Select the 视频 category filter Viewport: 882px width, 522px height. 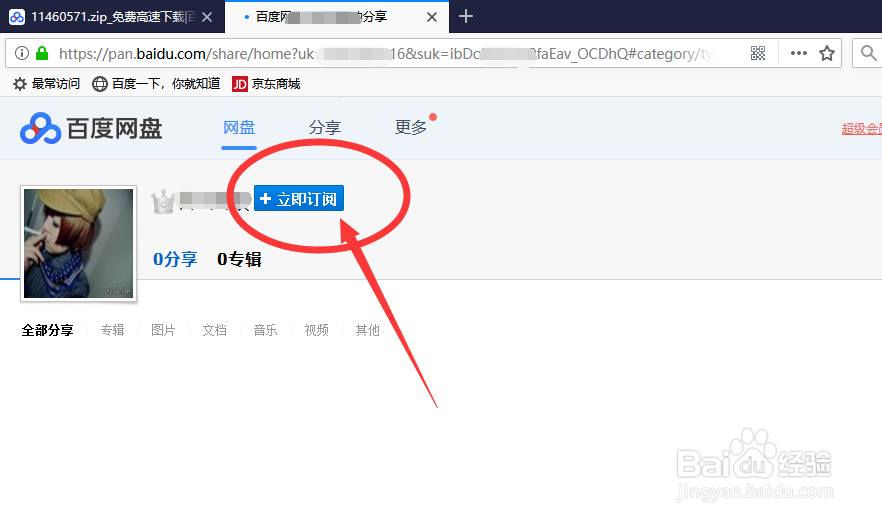[x=317, y=330]
